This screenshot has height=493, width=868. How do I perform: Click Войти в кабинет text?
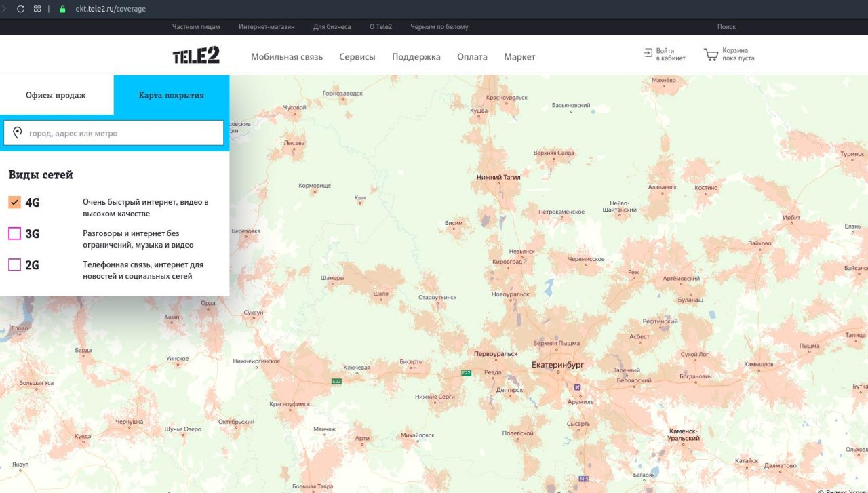pos(671,54)
